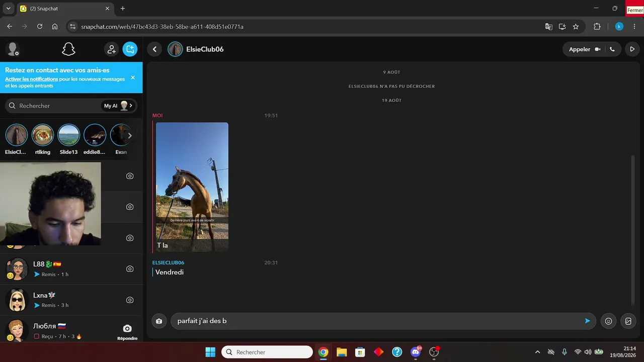Image resolution: width=644 pixels, height=362 pixels.
Task: View the Slide13 story
Action: (x=68, y=139)
